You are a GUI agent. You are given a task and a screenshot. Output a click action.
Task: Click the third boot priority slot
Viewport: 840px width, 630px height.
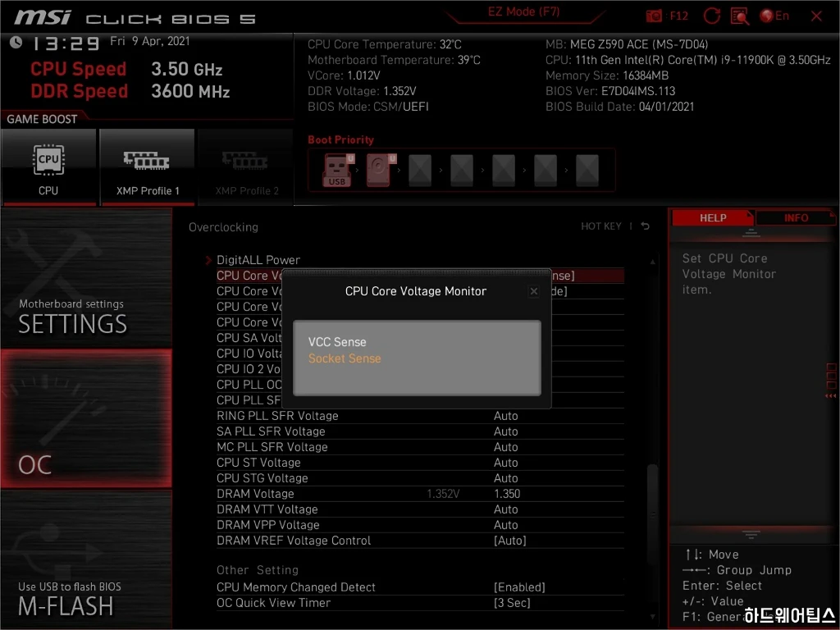(x=420, y=171)
